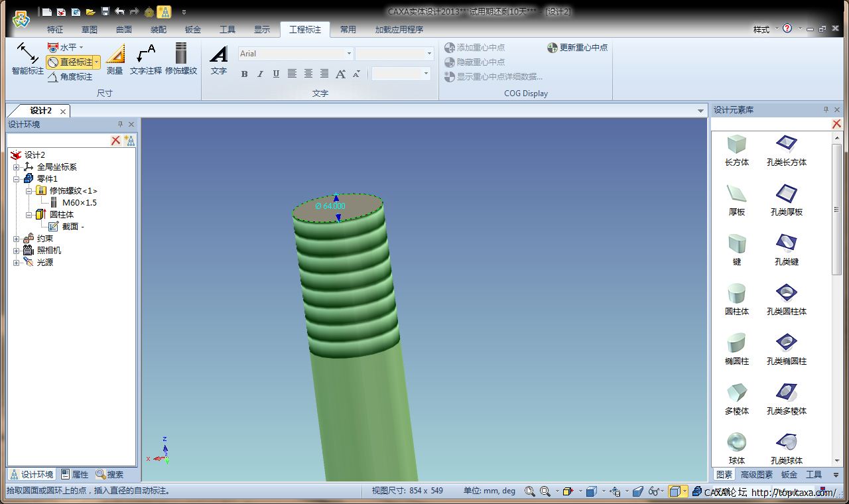This screenshot has height=504, width=849.
Task: Open the Arial font dropdown
Action: pos(349,54)
